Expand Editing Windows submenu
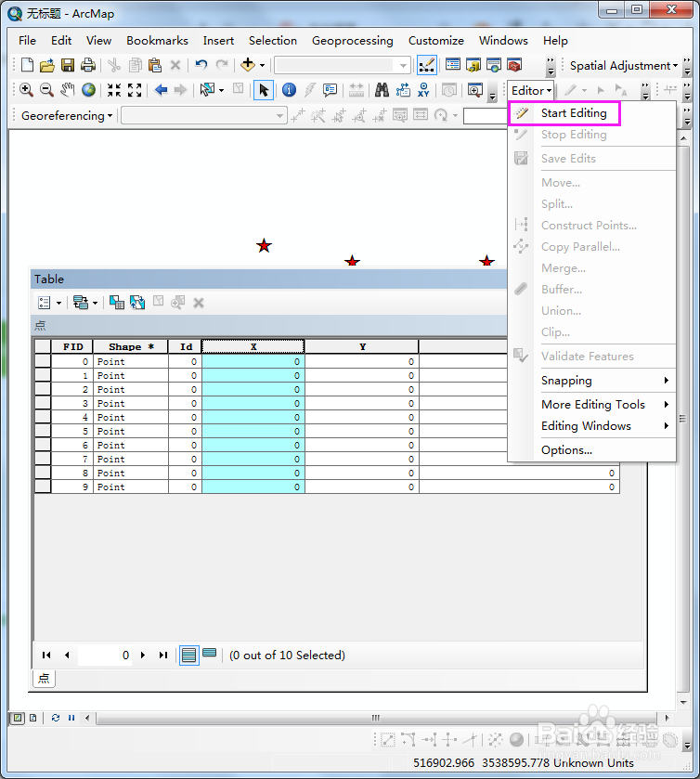Image resolution: width=700 pixels, height=779 pixels. (604, 426)
